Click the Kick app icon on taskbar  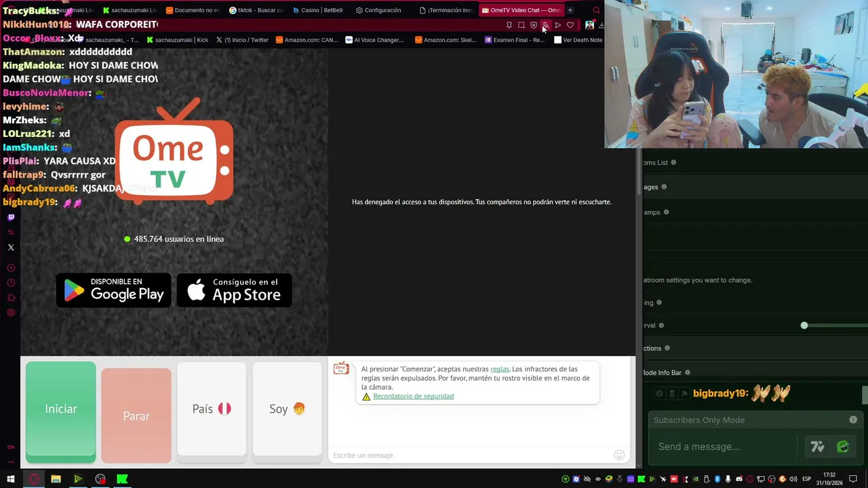[x=122, y=479]
